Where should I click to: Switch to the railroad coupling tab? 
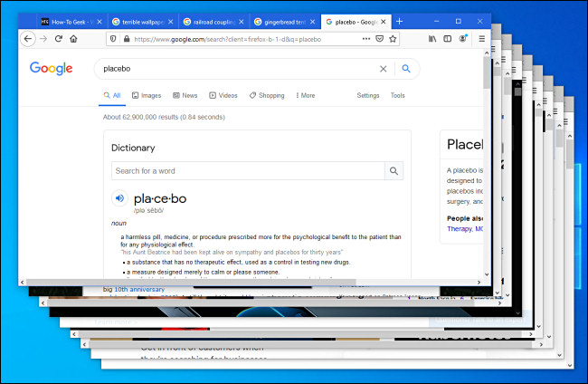click(214, 22)
